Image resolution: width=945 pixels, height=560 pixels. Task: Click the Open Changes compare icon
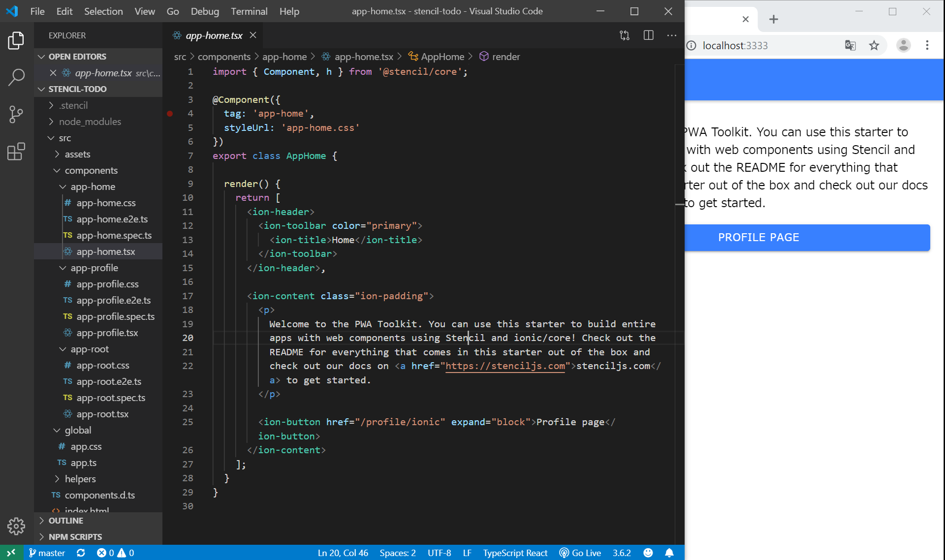[x=625, y=35]
